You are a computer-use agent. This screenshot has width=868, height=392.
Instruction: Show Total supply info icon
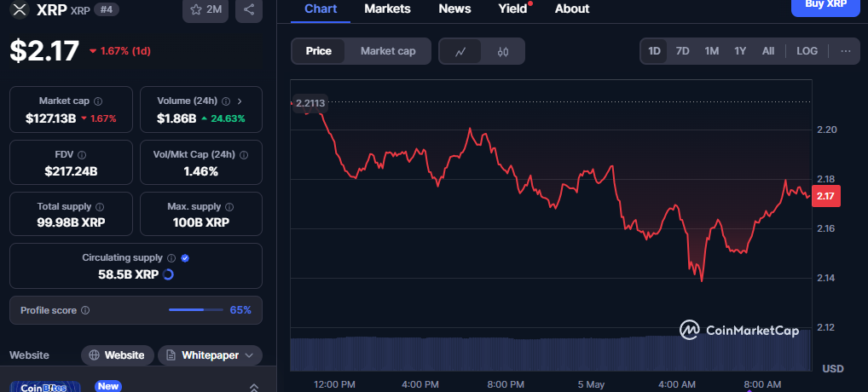pyautogui.click(x=100, y=207)
